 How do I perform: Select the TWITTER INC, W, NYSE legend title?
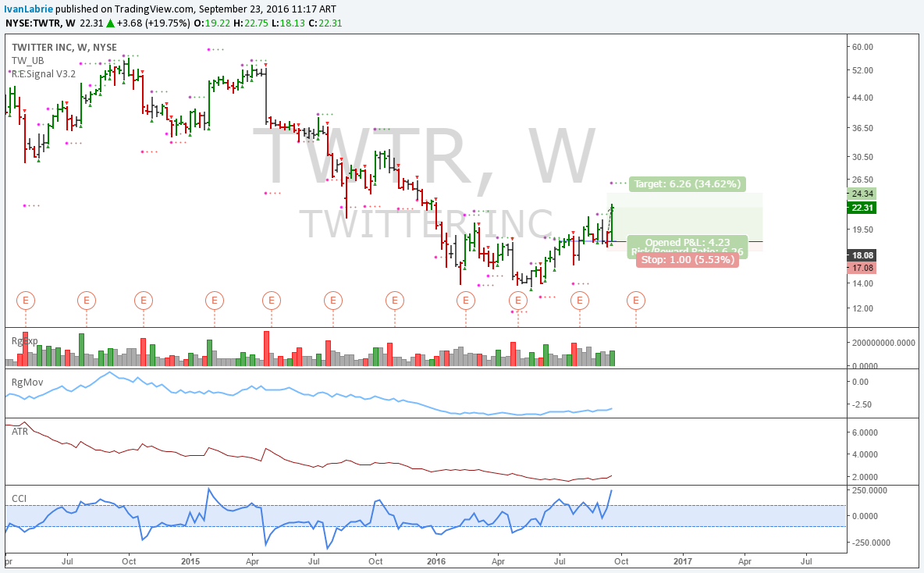tap(64, 47)
